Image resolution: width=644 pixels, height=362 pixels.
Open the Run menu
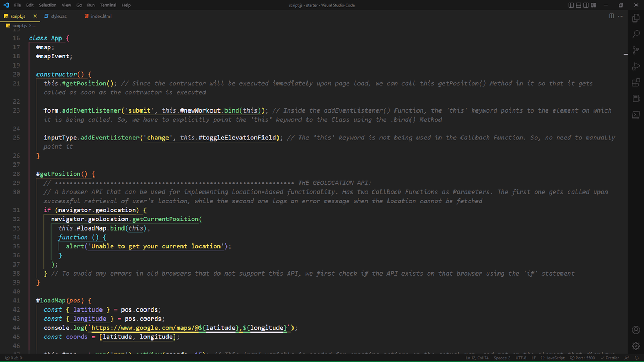[x=91, y=5]
